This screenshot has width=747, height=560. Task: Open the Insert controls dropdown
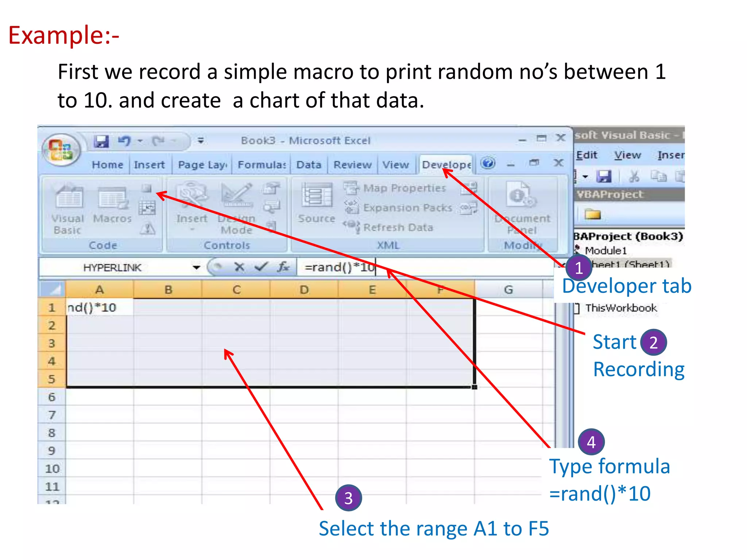[192, 206]
